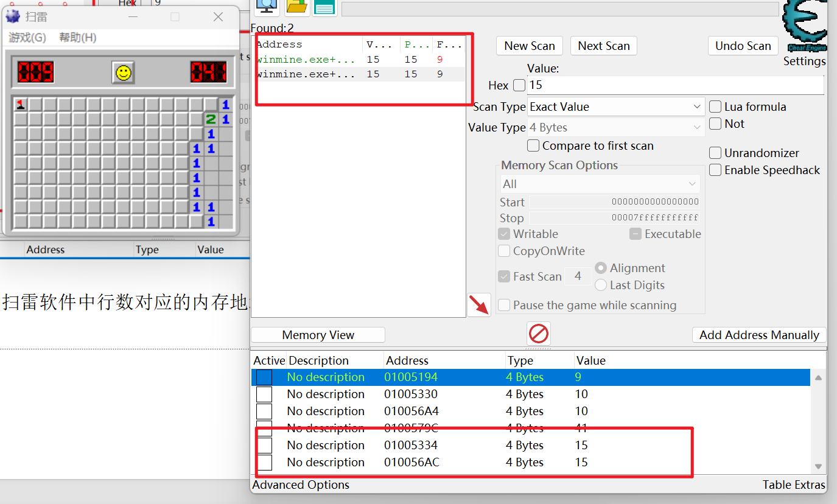
Task: Toggle the Enable Speedhack checkbox
Action: click(x=715, y=170)
